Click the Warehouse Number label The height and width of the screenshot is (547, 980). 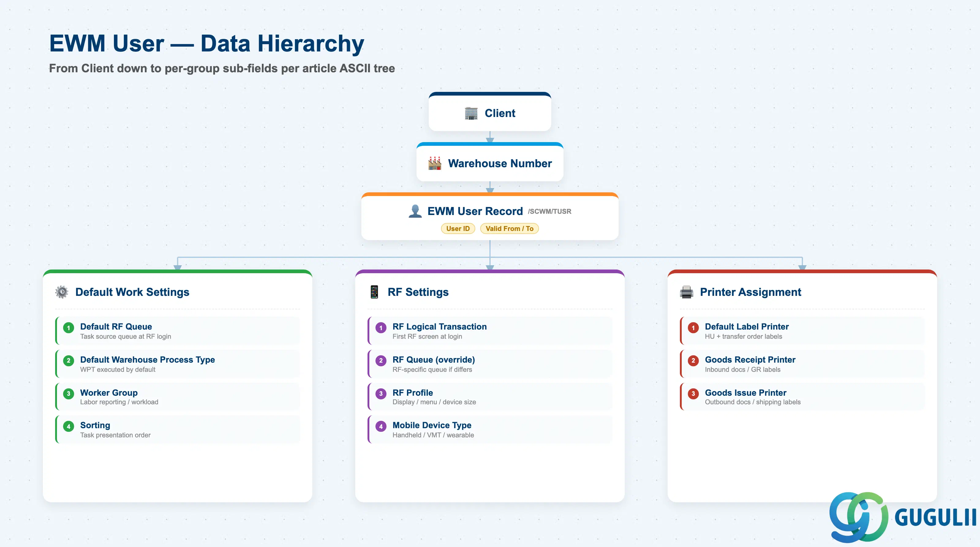tap(500, 163)
